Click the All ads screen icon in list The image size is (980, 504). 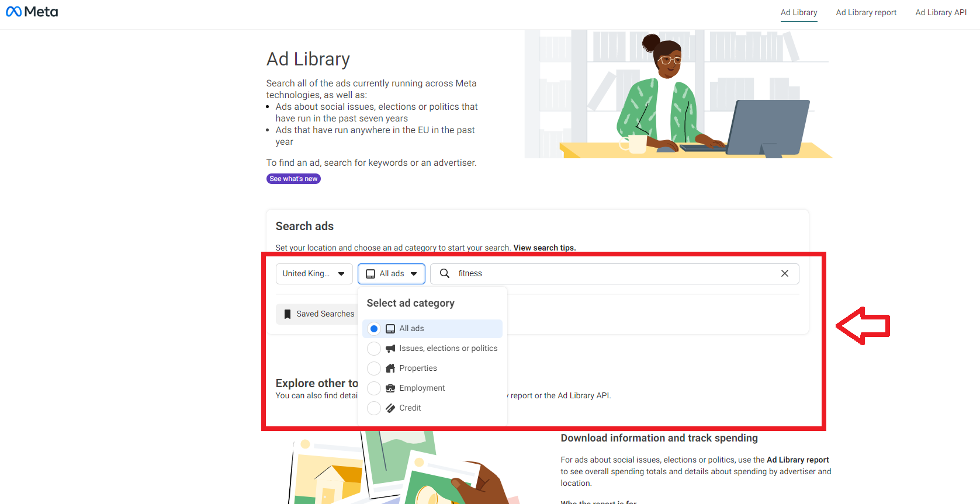click(390, 329)
